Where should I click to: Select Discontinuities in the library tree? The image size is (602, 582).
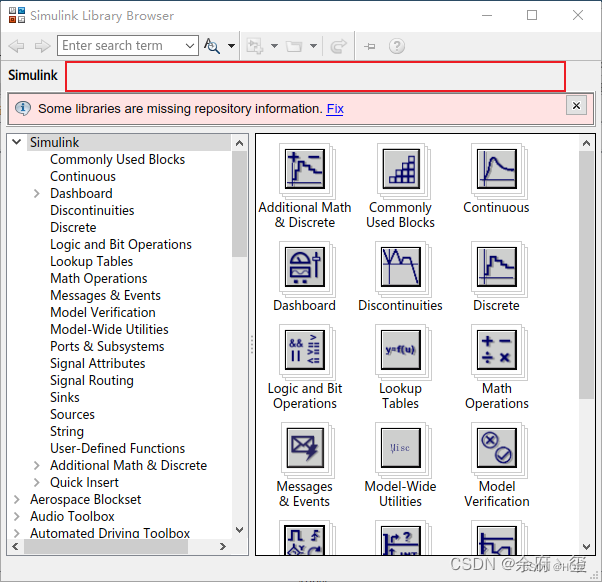92,210
